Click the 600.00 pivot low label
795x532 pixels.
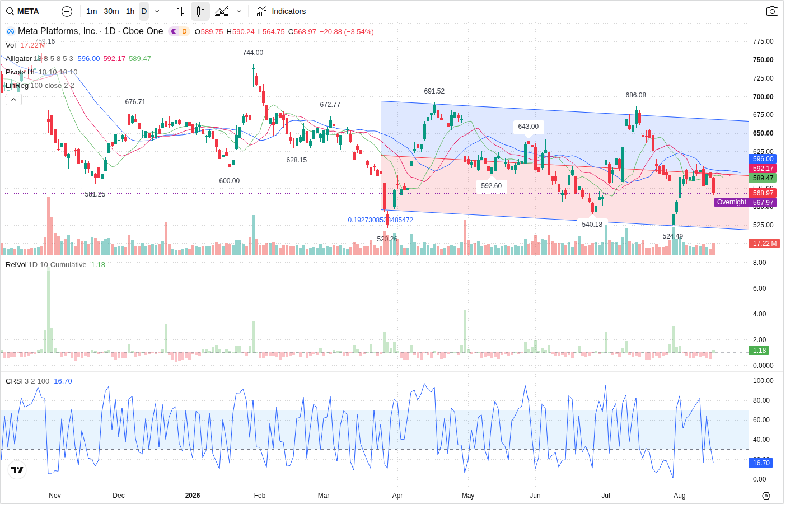pos(230,181)
